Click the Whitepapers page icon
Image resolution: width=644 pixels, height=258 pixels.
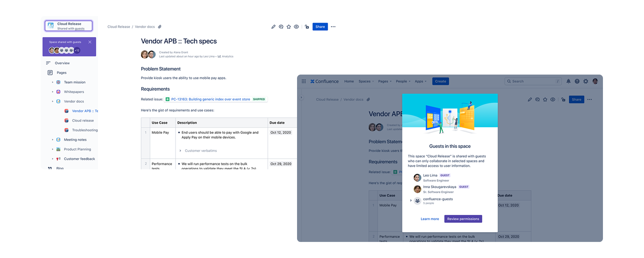tap(58, 92)
